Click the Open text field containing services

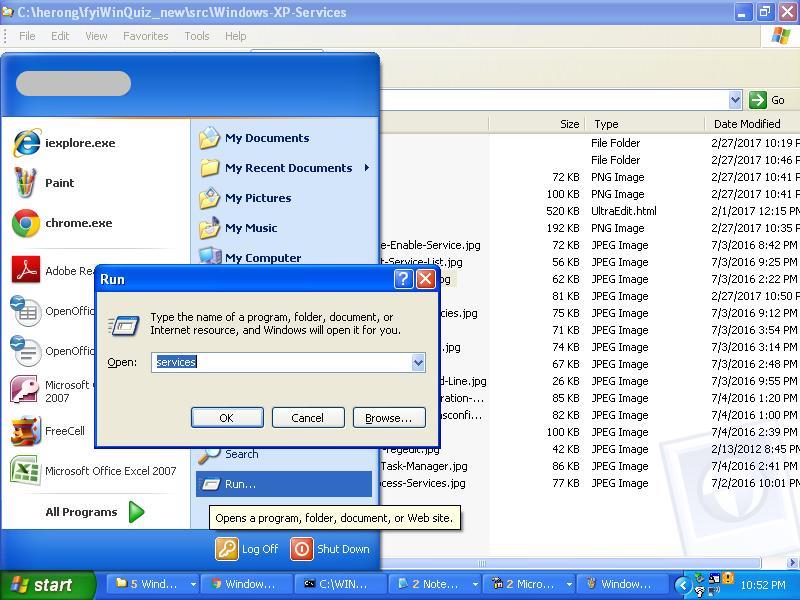(280, 362)
